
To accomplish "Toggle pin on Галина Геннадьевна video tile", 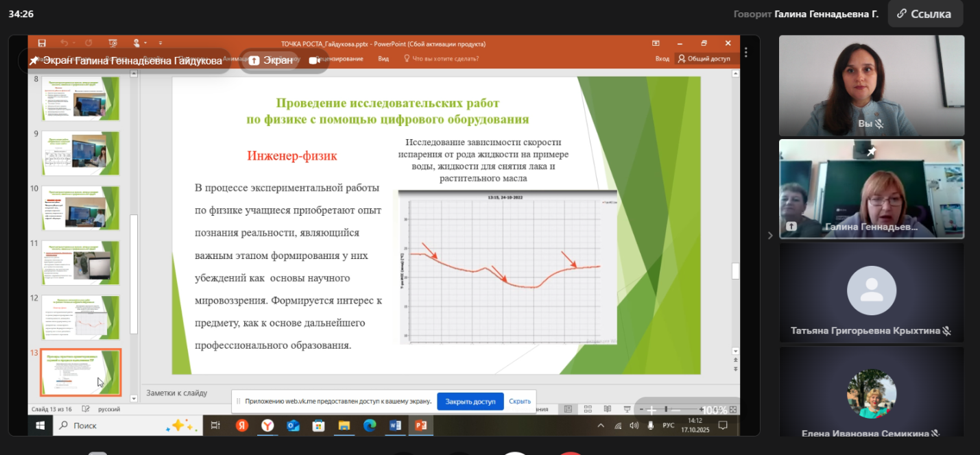I will point(871,151).
